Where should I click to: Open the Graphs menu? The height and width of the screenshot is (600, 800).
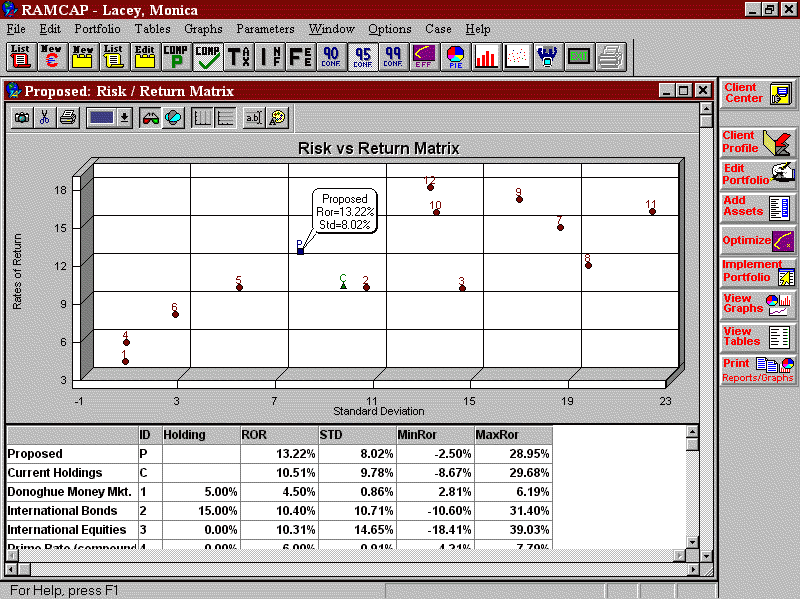point(203,29)
